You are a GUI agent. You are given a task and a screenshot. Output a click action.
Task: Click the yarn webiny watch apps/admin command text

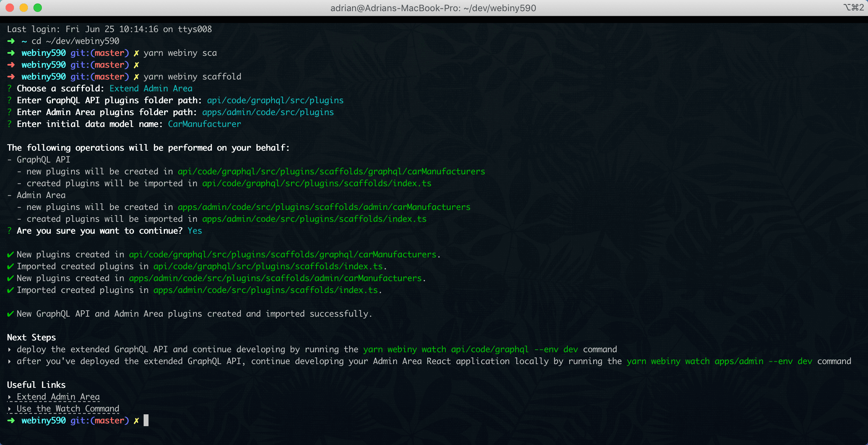point(719,361)
